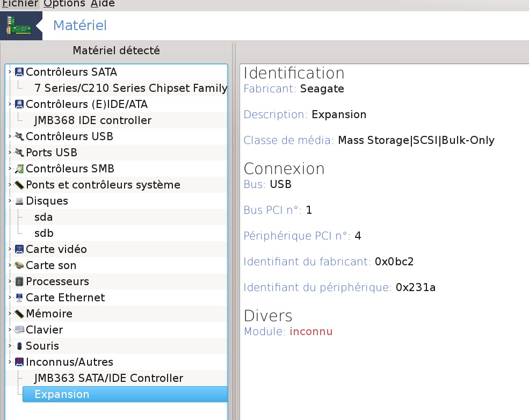The image size is (529, 420).
Task: Toggle the Contrôleurs (E)IDE/ATA expander arrow
Action: (x=10, y=104)
